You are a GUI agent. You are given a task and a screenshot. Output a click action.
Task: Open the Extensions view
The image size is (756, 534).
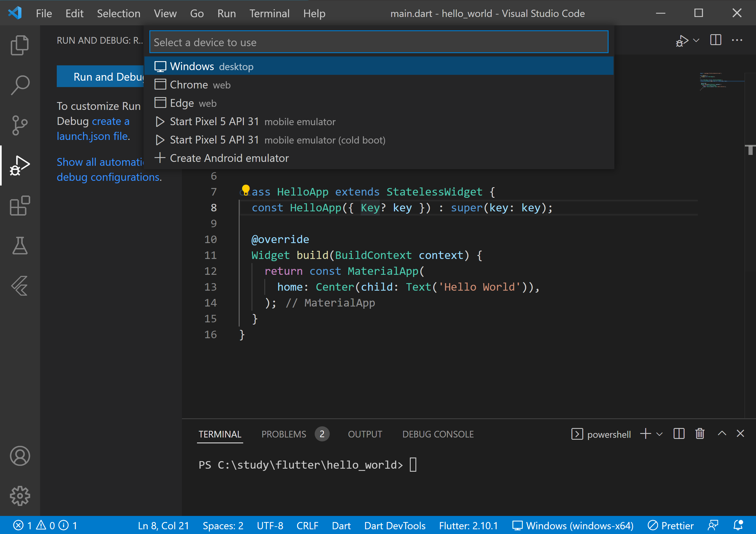point(20,206)
